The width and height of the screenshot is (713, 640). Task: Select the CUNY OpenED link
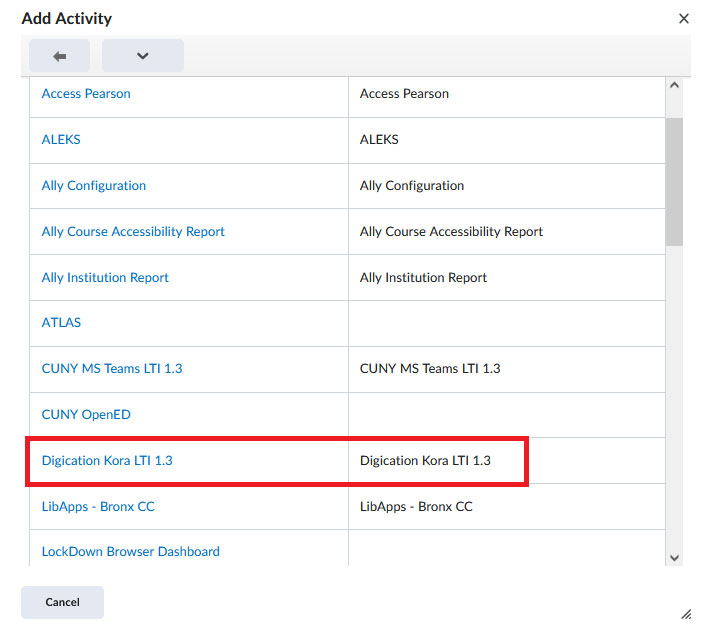click(86, 415)
